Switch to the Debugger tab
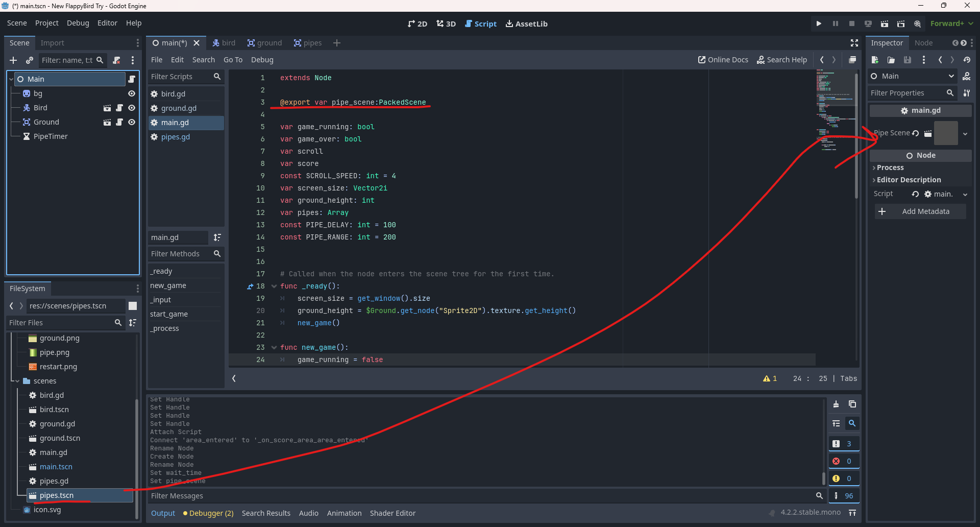 coord(211,513)
